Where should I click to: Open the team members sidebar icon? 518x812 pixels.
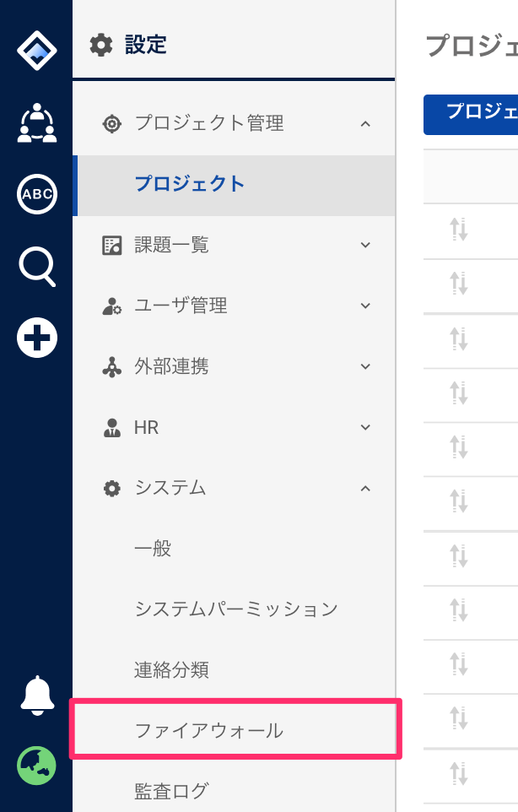coord(37,122)
